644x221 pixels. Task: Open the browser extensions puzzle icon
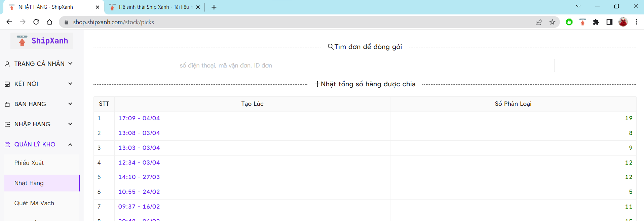coord(596,22)
